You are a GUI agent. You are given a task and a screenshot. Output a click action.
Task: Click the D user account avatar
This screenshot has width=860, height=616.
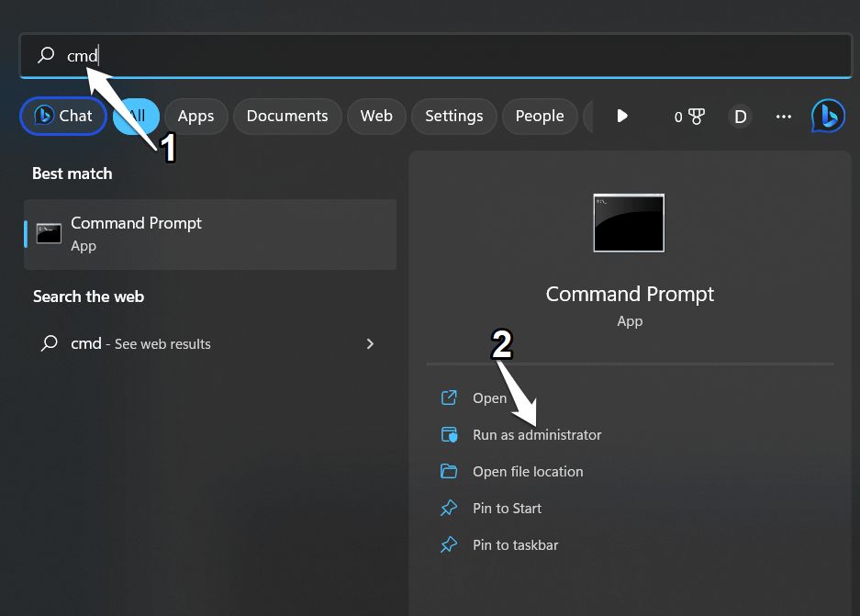(740, 117)
